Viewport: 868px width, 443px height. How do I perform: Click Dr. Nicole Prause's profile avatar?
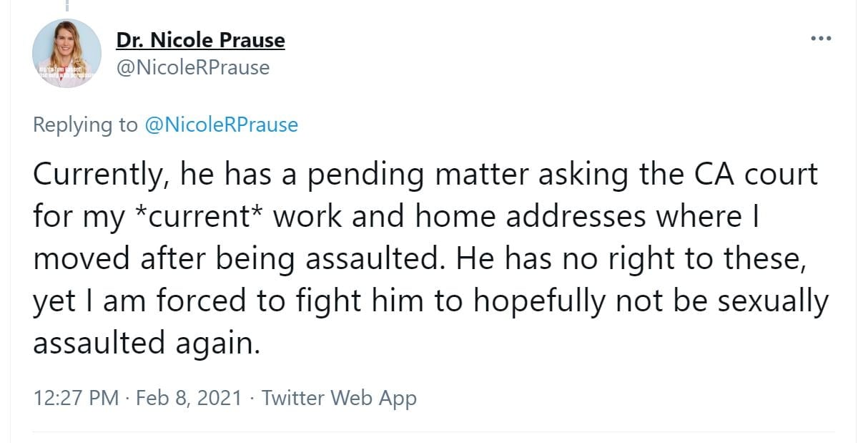[x=66, y=53]
